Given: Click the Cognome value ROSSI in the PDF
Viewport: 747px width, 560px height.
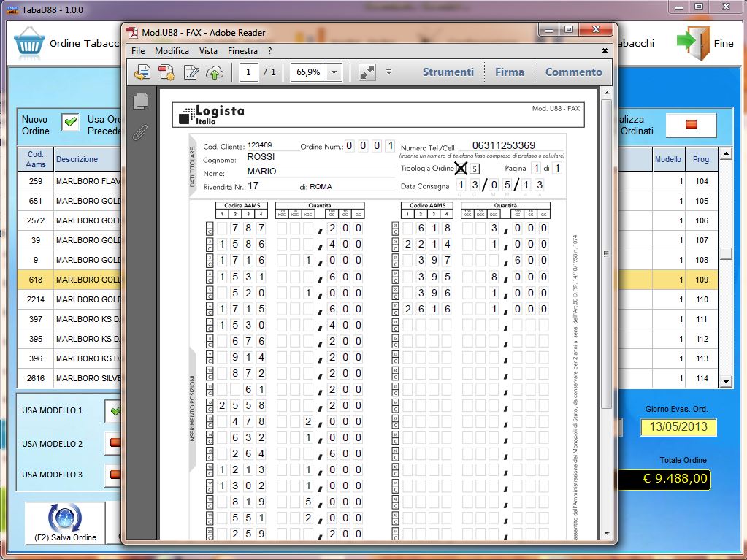Looking at the screenshot, I should (261, 157).
